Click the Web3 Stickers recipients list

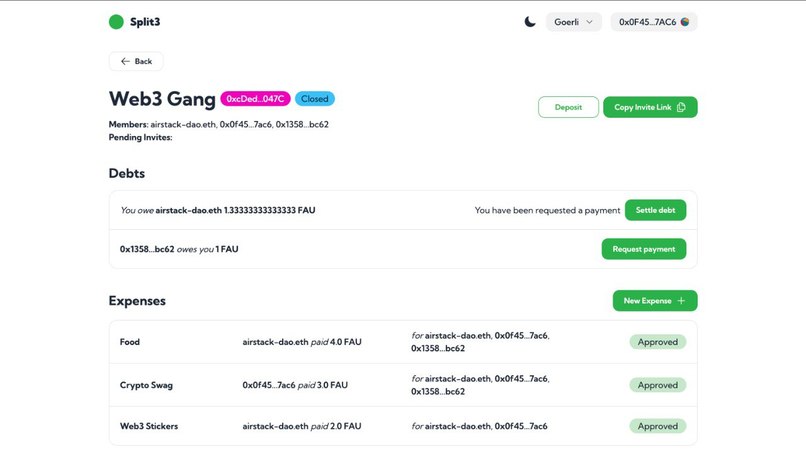click(479, 426)
